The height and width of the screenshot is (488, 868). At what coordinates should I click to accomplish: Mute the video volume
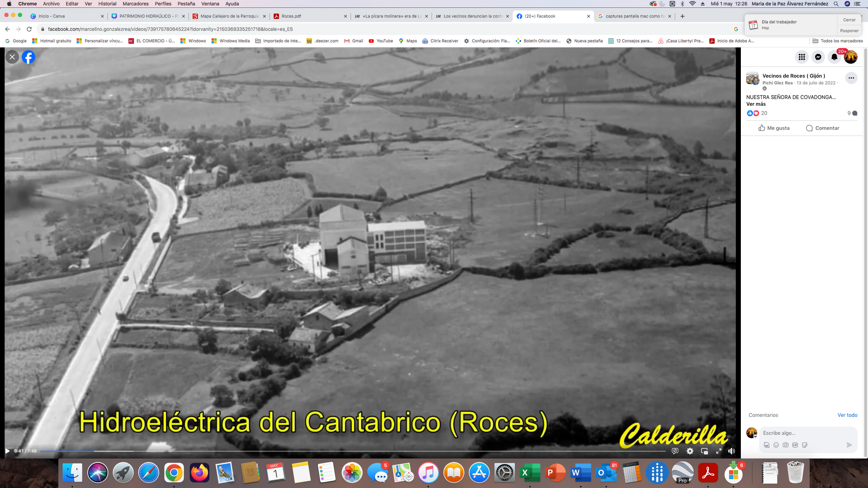coord(732,451)
